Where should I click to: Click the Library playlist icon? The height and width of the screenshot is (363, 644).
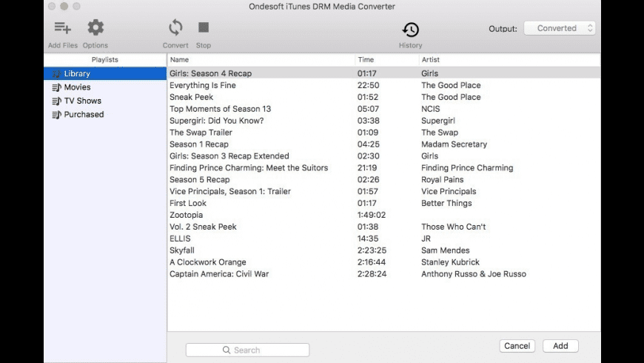pos(57,73)
